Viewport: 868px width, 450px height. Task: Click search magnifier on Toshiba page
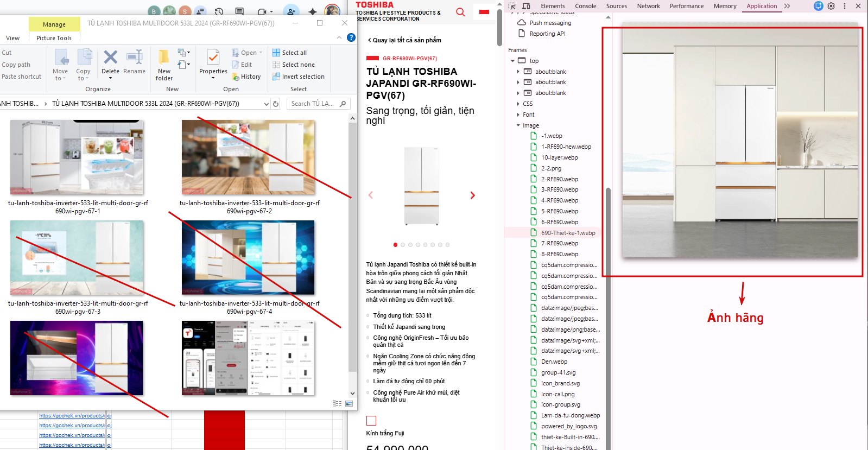[460, 12]
